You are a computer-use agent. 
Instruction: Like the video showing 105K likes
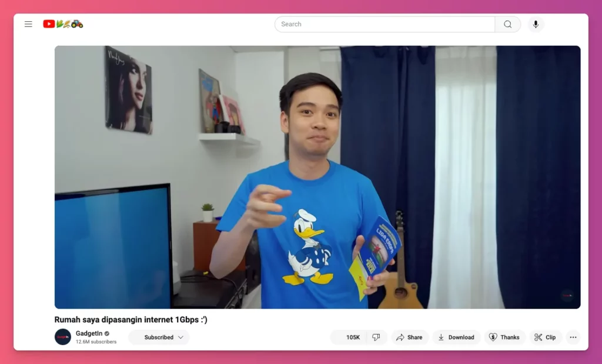[349, 338]
